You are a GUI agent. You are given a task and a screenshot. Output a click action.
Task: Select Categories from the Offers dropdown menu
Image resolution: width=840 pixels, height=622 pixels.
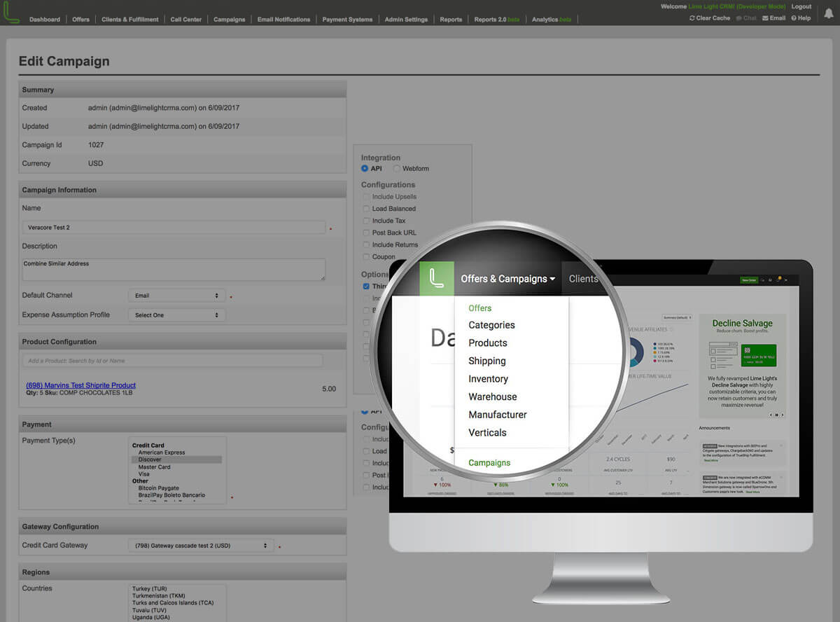(x=491, y=325)
